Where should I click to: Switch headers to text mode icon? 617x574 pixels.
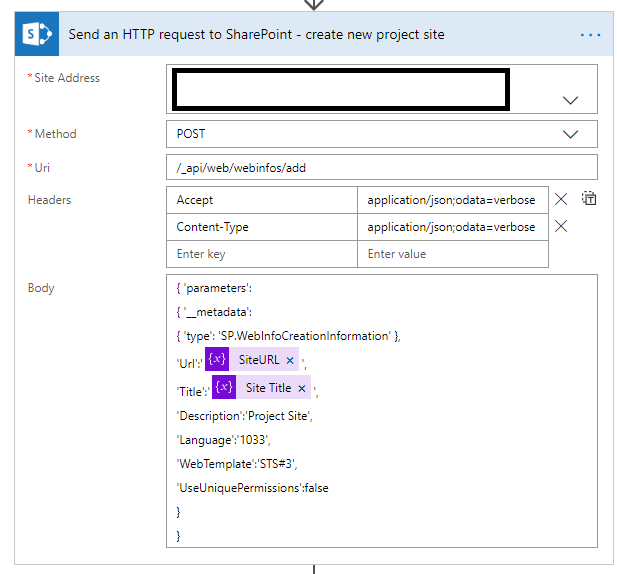(589, 199)
